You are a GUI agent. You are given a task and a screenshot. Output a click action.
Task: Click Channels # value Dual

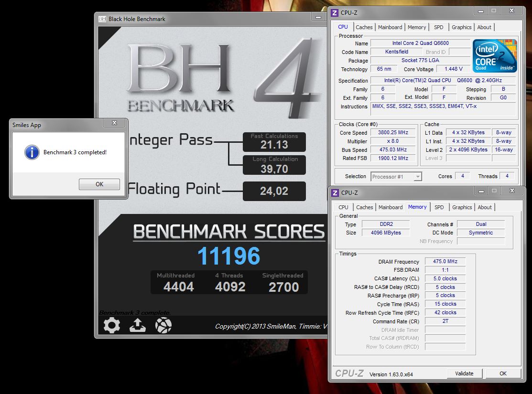481,224
